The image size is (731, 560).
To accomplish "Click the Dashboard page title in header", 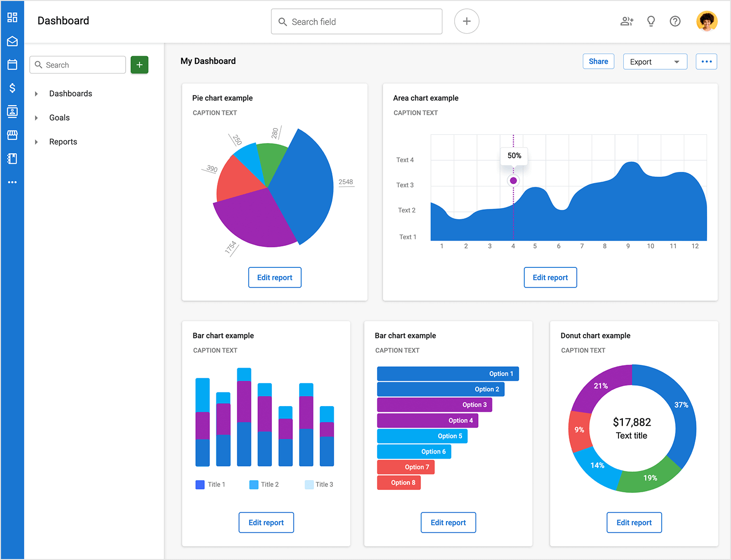I will tap(63, 20).
